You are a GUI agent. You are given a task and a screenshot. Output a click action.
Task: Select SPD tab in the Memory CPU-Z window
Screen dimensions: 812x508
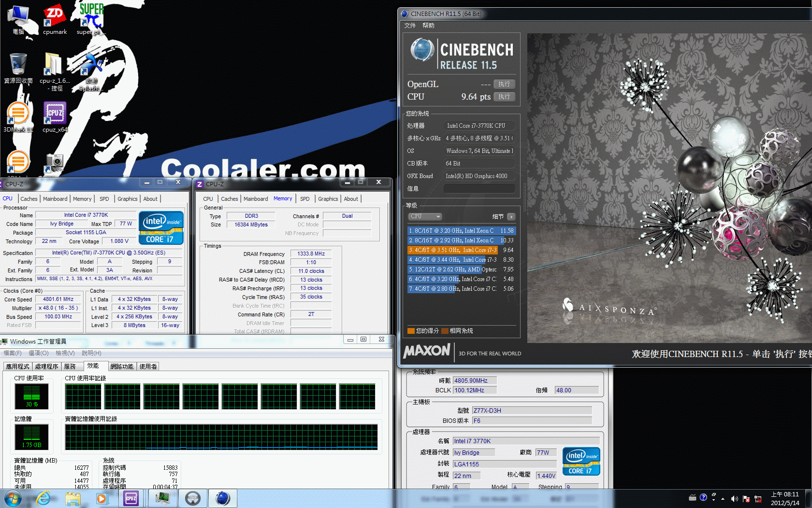coord(305,199)
